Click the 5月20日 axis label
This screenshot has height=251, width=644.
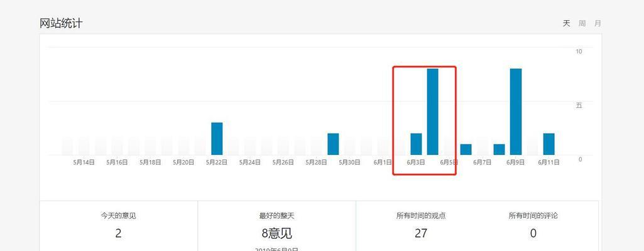[183, 163]
